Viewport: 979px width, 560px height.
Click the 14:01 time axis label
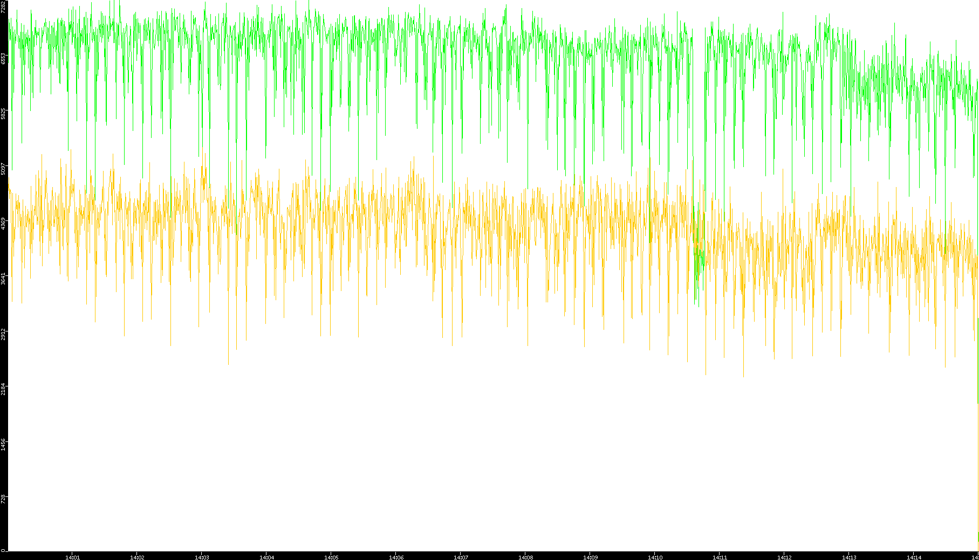coord(72,557)
